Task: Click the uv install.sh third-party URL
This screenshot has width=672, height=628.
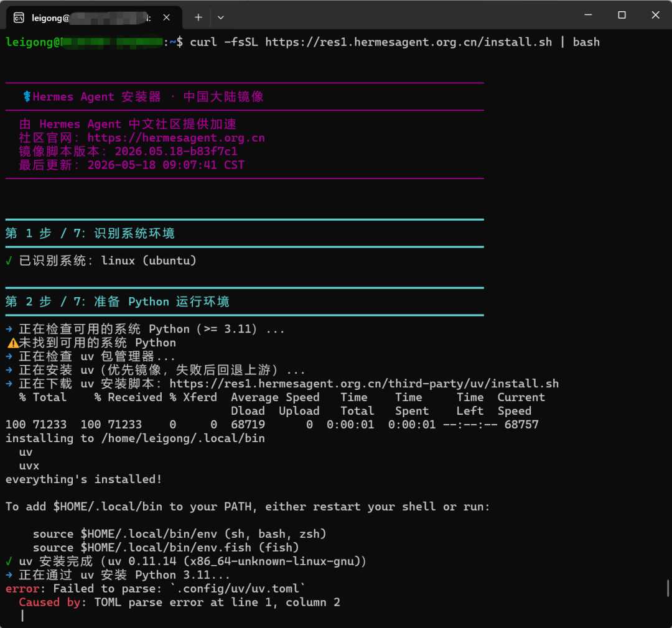Action: [364, 384]
